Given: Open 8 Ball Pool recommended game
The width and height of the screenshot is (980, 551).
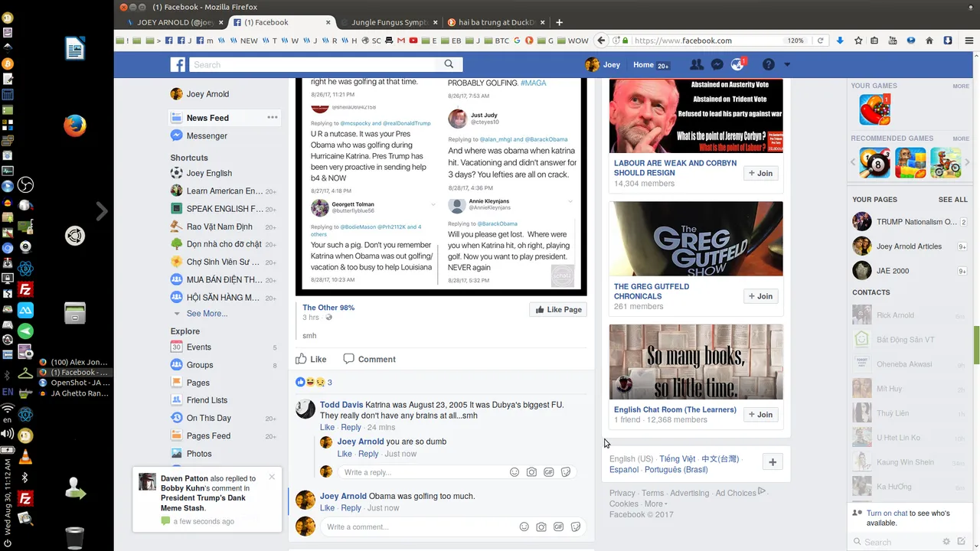Looking at the screenshot, I should 875,163.
